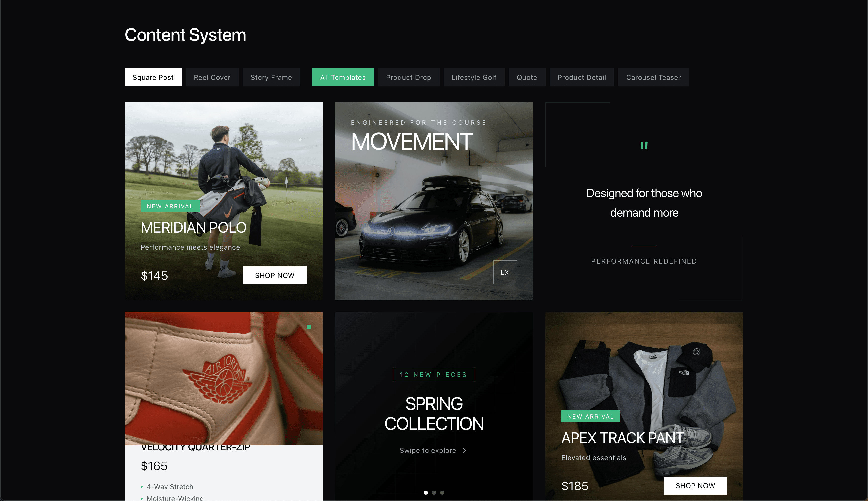Screen dimensions: 868x501
Task: Click the LX logo box on Movement card
Action: 504,272
